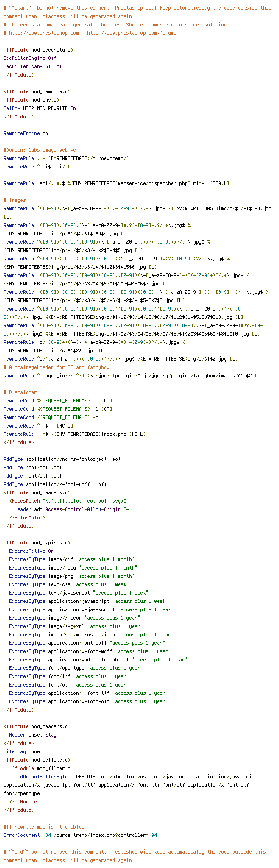
Task: Click the 'ExpiresByType text/css' line
Action: pos(69,584)
